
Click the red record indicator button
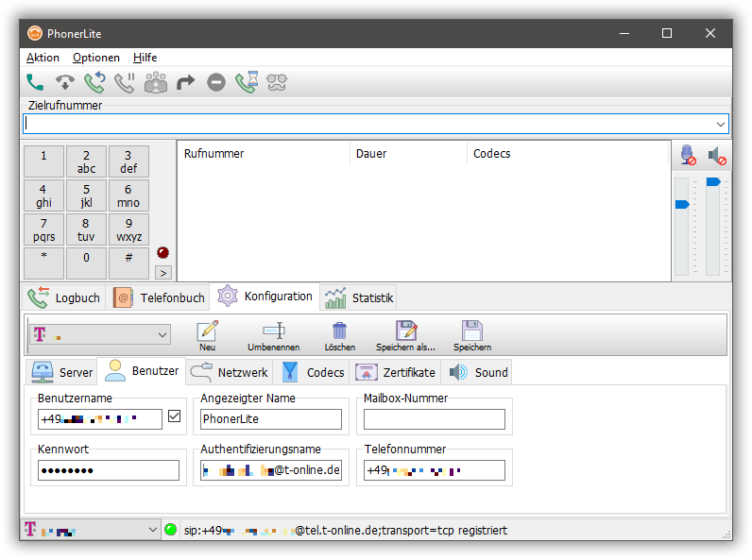tap(162, 253)
